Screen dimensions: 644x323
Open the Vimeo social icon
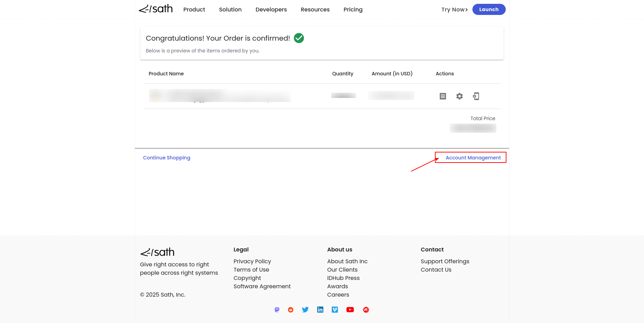coord(335,310)
